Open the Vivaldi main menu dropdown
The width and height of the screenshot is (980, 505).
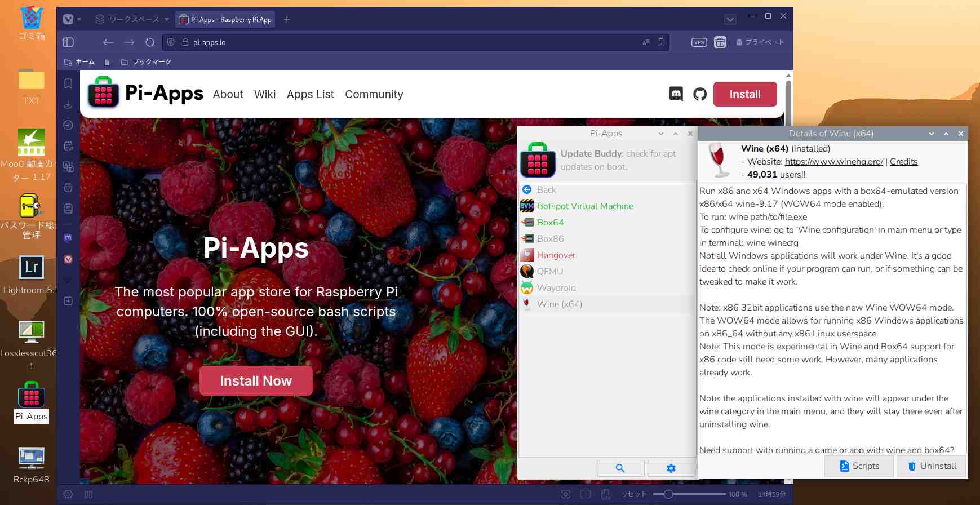coord(71,19)
